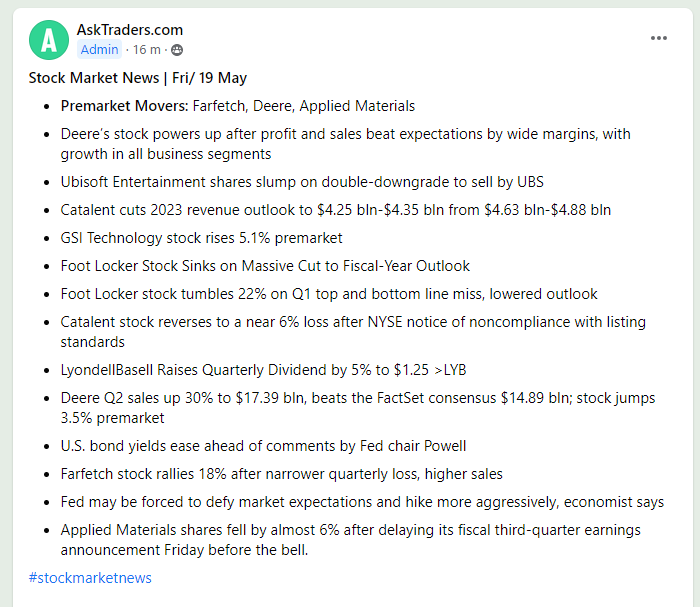Click the AskTraders green avatar icon
700x607 pixels.
click(x=49, y=39)
